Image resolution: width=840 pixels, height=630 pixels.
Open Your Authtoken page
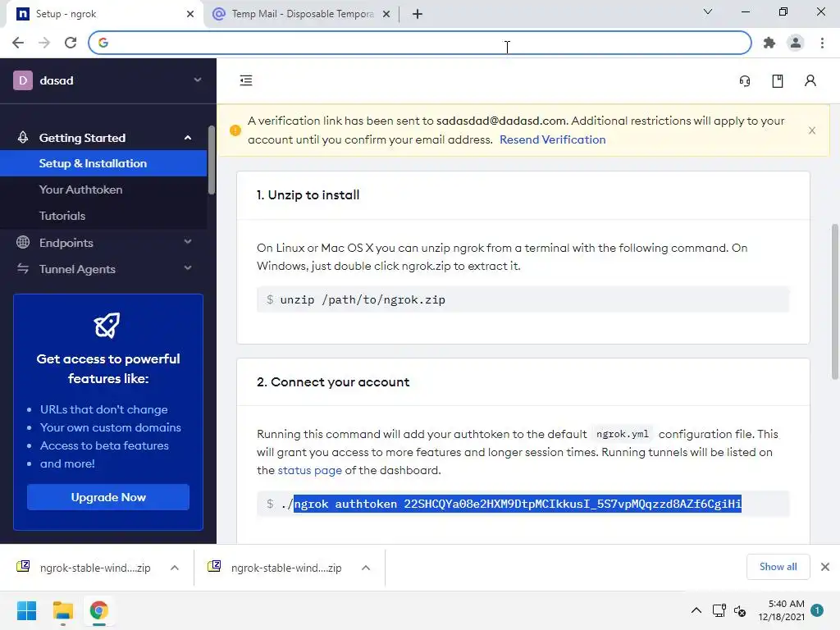80,189
